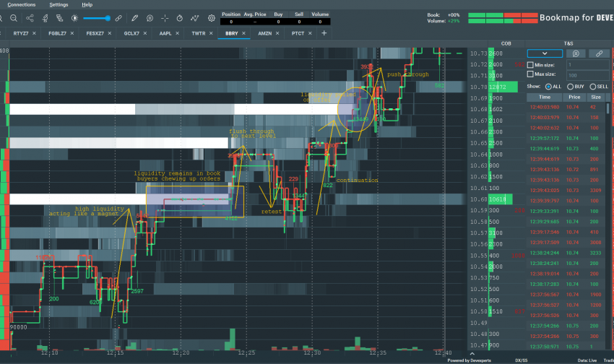
Task: Open the Connections menu
Action: (21, 4)
